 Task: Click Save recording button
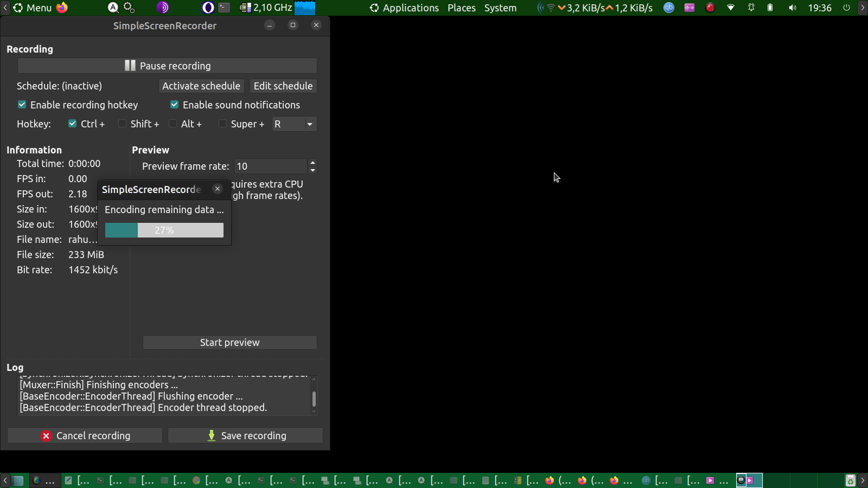click(x=245, y=435)
